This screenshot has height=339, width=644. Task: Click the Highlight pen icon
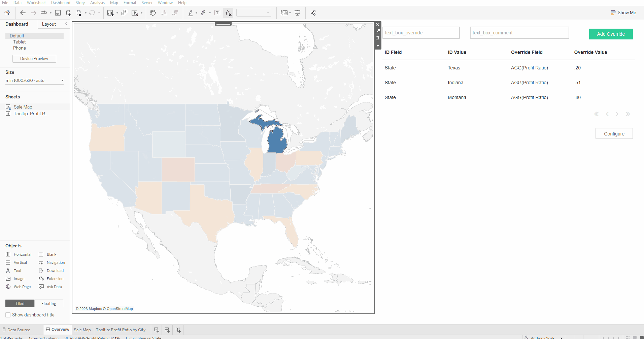(x=191, y=13)
